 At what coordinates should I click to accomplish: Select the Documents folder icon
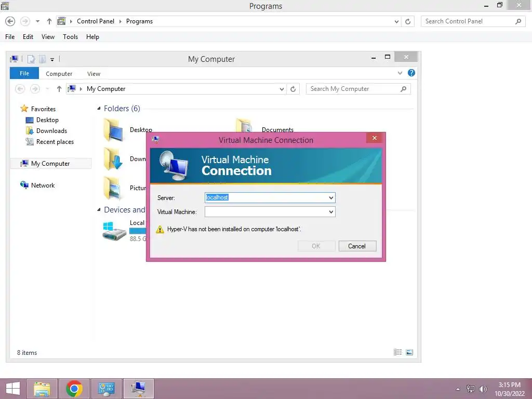245,126
